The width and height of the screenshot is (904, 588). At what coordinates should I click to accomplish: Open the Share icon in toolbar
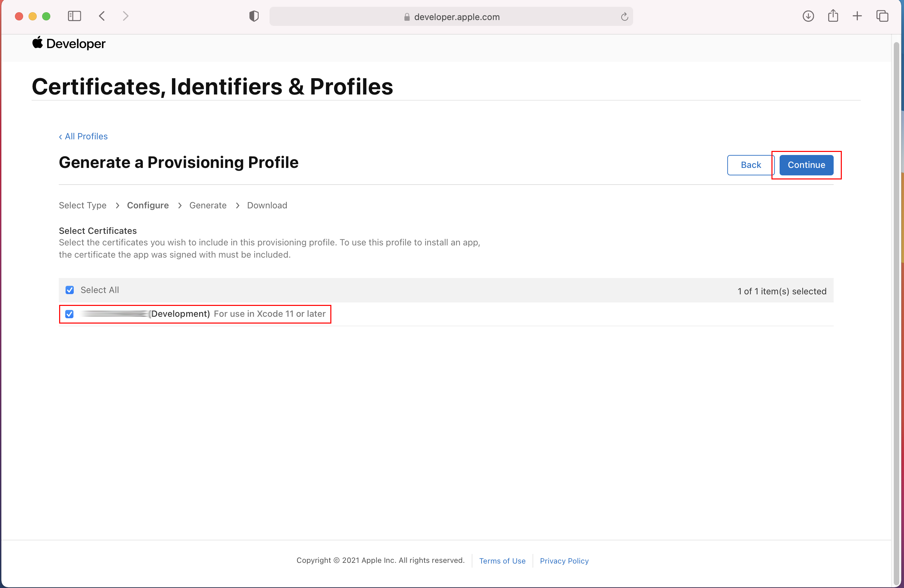(x=833, y=16)
